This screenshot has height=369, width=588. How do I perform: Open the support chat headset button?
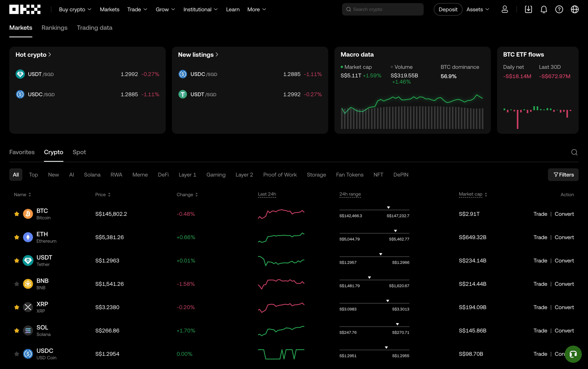tap(573, 354)
